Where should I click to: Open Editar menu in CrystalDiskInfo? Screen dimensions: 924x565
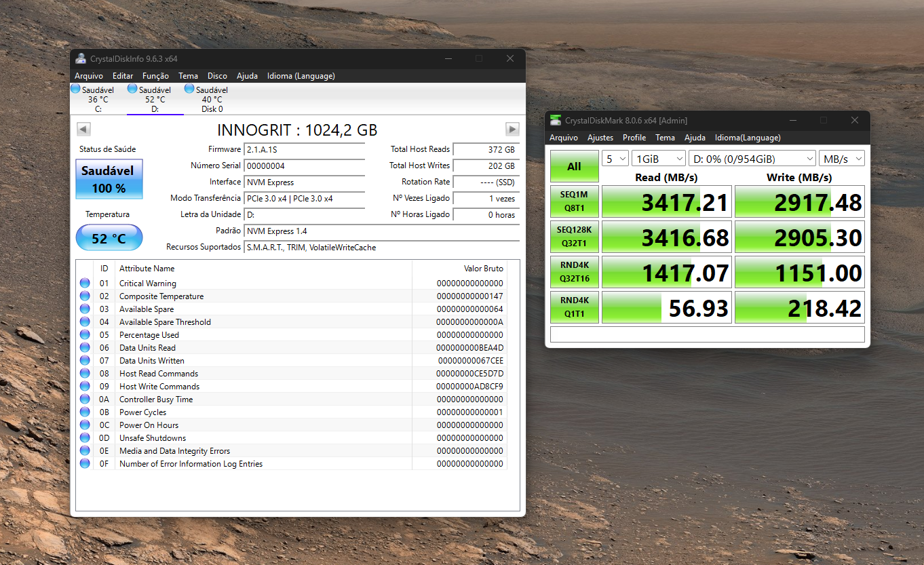point(123,76)
